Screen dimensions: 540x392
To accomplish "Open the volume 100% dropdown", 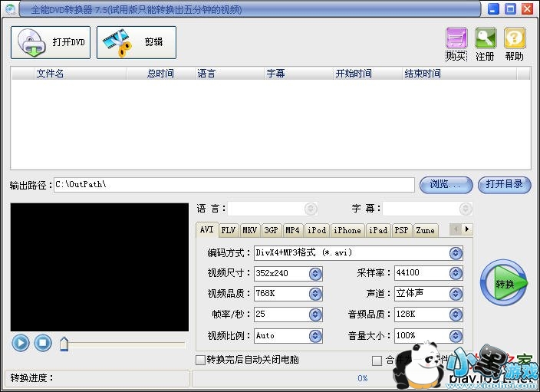I will [x=456, y=336].
